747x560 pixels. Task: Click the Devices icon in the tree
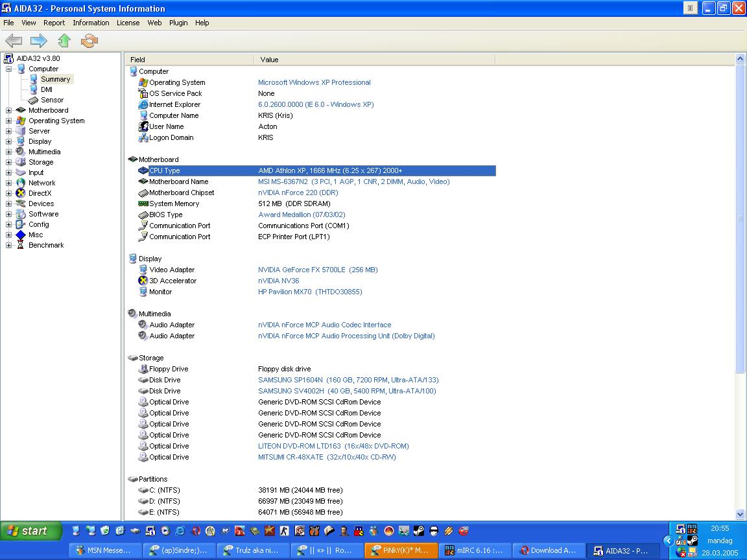[21, 204]
